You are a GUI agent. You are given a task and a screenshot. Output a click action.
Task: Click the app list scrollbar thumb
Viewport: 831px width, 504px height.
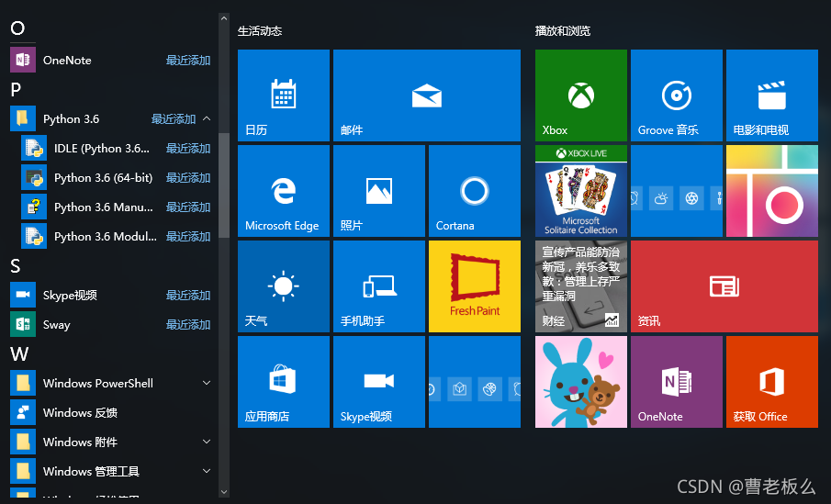click(x=224, y=185)
